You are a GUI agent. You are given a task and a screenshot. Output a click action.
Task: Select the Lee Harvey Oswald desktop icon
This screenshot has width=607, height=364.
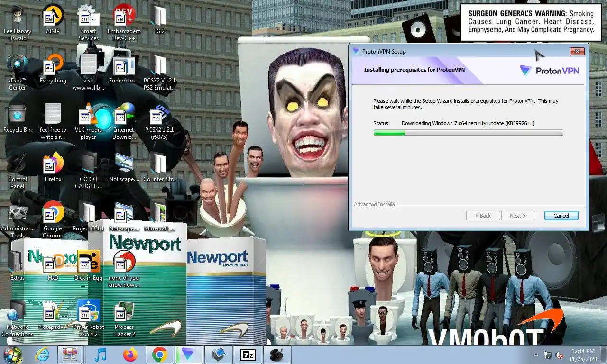click(18, 23)
